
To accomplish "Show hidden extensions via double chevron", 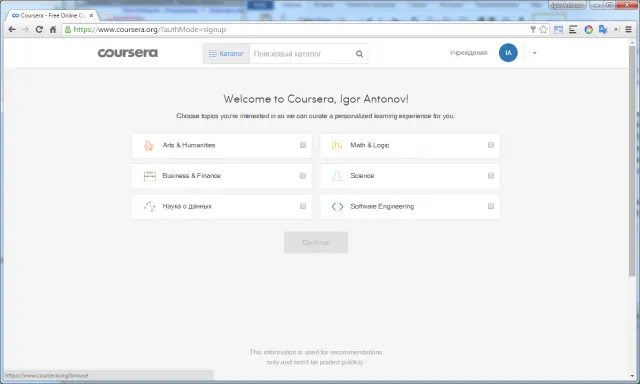I will point(616,29).
